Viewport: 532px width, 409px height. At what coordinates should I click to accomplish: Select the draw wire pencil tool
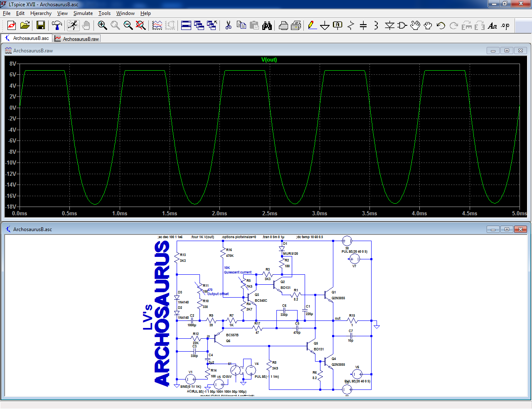[312, 25]
